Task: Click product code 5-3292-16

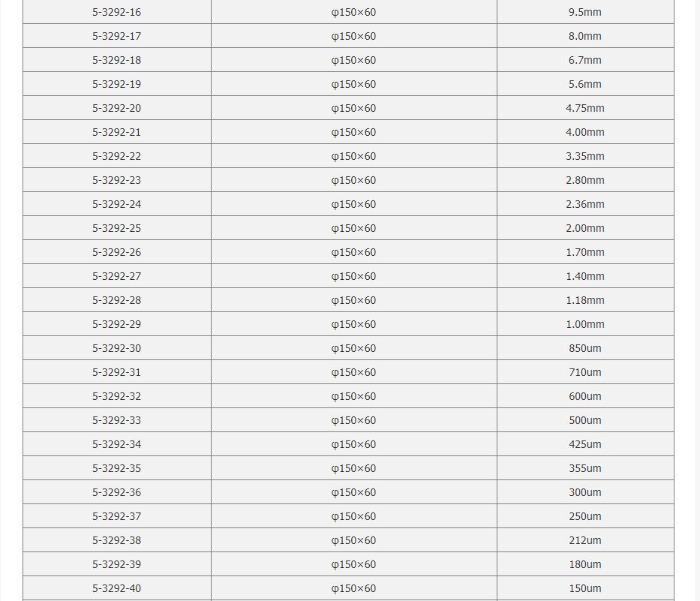Action: click(116, 12)
